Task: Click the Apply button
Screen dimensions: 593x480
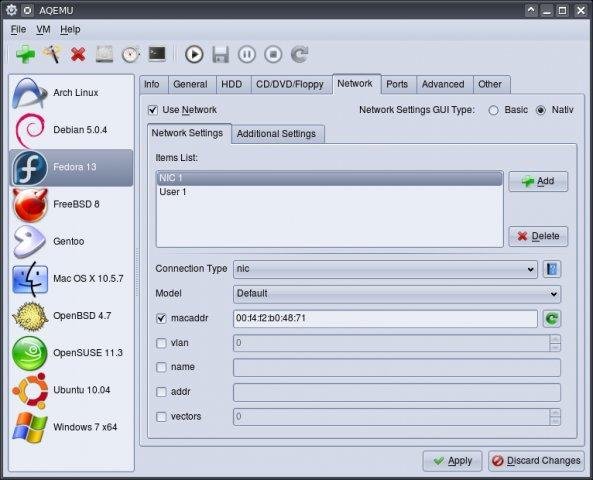Action: point(452,461)
